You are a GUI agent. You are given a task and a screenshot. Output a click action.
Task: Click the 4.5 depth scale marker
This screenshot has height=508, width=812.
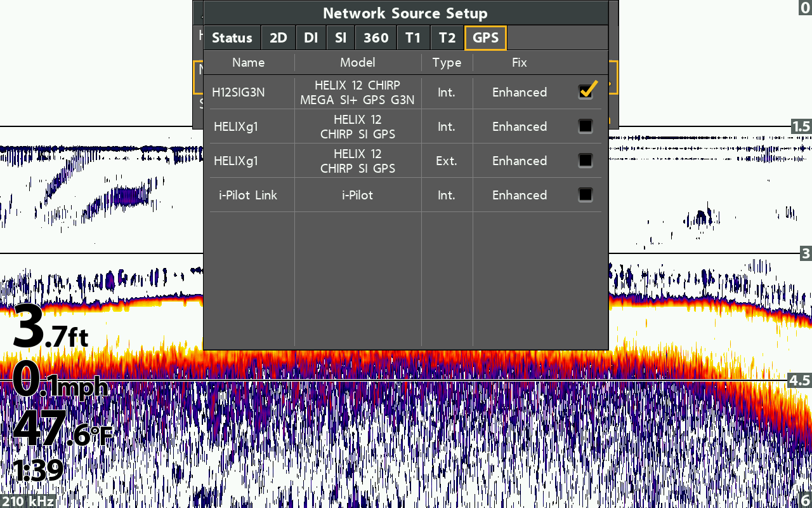[x=799, y=380]
